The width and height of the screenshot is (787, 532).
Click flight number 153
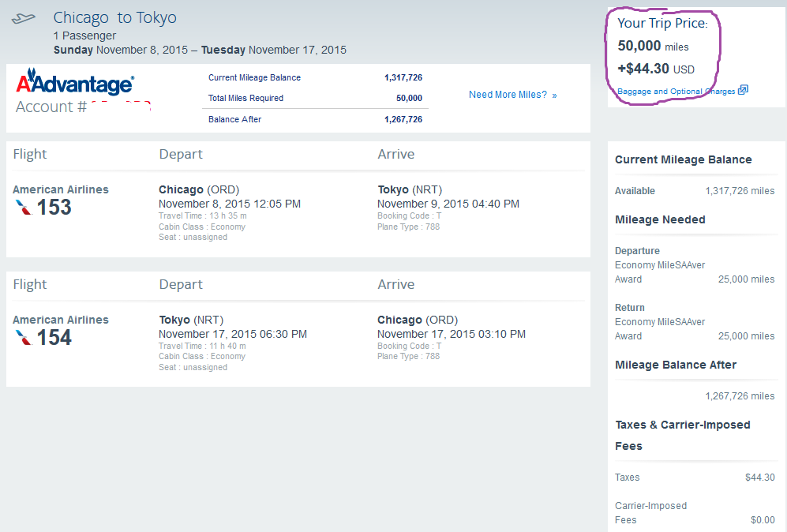[x=54, y=208]
